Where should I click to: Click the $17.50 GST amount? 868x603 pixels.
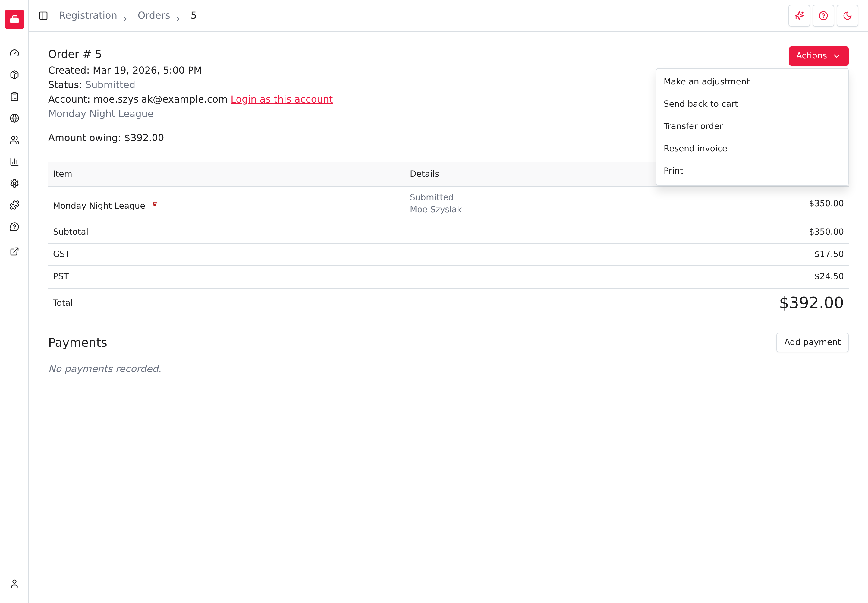[x=829, y=254]
